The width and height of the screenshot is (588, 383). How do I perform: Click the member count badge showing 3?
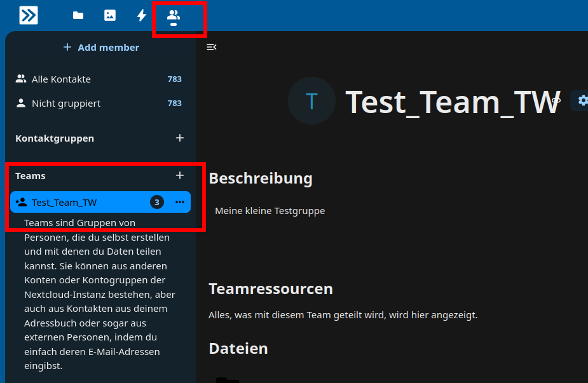157,202
